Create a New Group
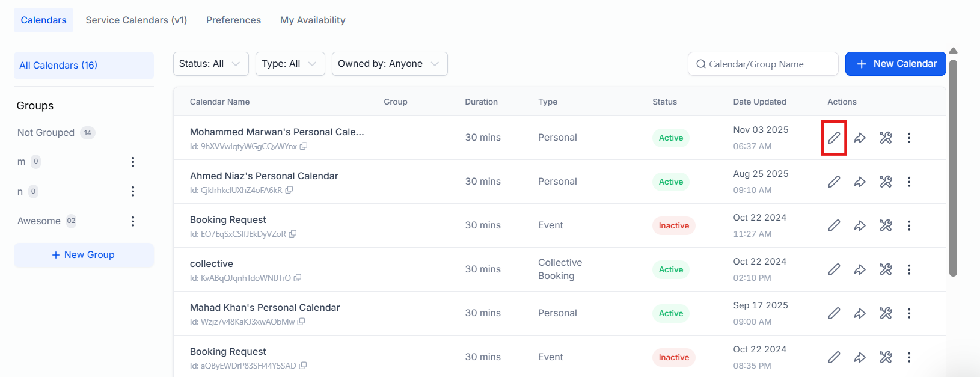The height and width of the screenshot is (377, 980). [84, 255]
